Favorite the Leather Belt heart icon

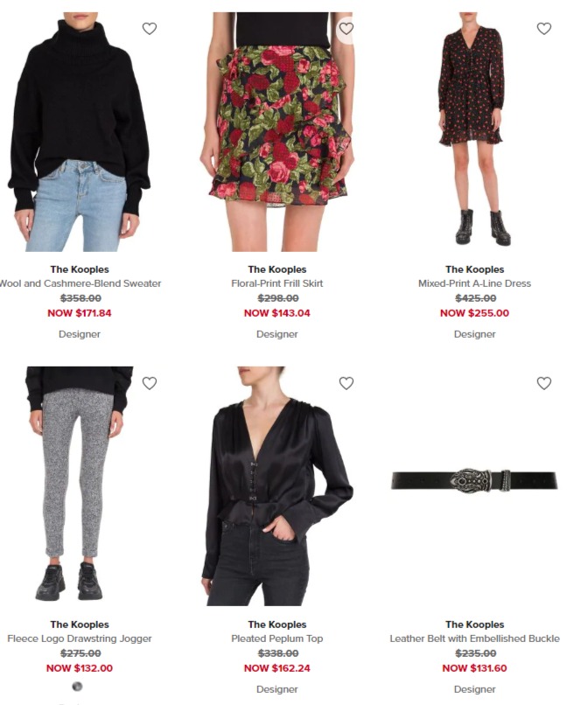tap(544, 383)
